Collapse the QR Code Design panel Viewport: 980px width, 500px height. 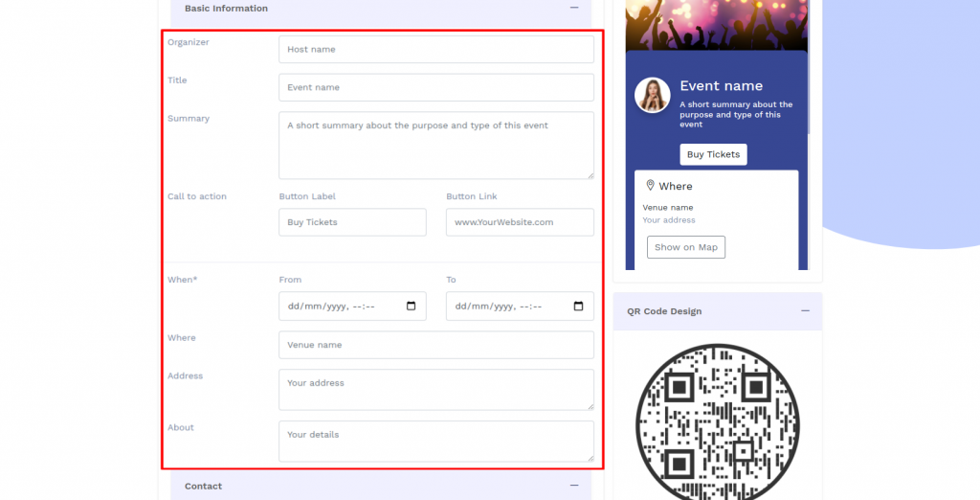pos(805,311)
